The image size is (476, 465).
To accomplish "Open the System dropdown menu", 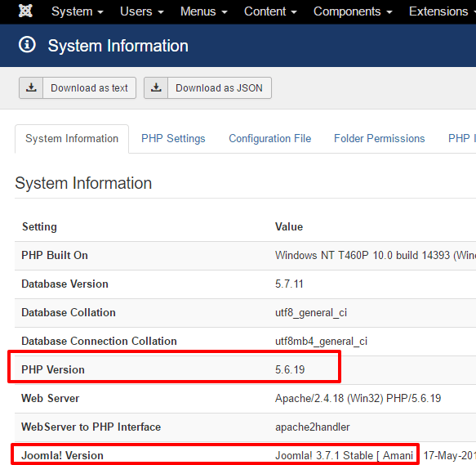I will coord(78,11).
